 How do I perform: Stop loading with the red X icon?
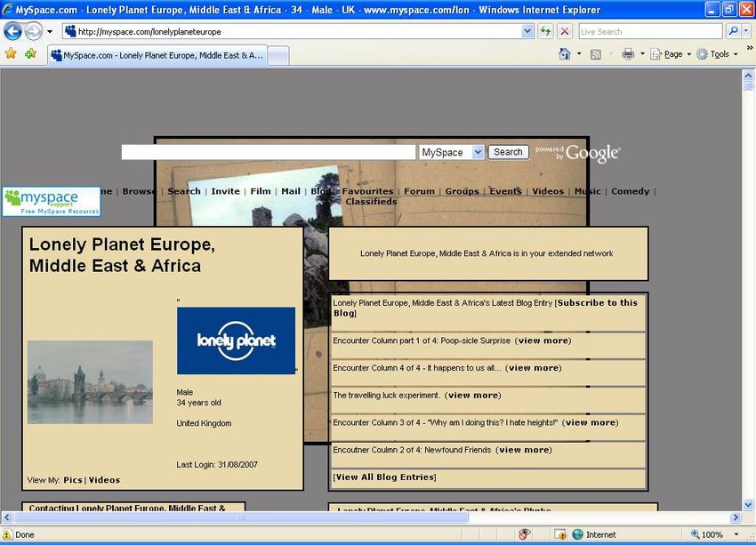click(x=565, y=32)
